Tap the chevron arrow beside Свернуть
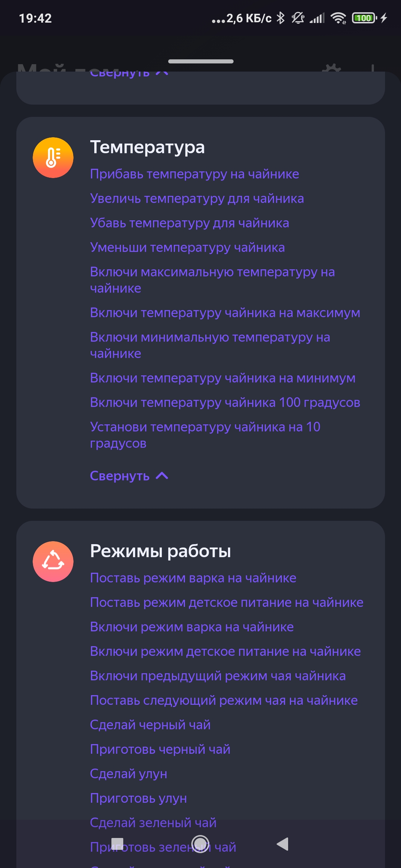 point(162,476)
